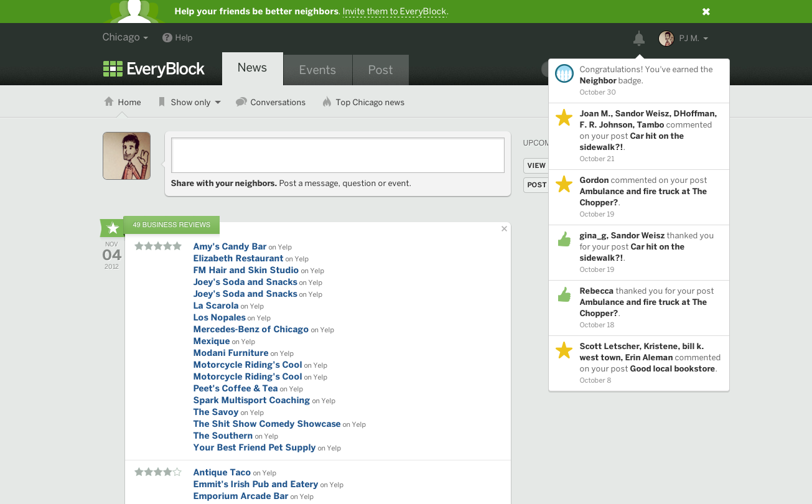Image resolution: width=812 pixels, height=504 pixels.
Task: Click the thumbs-up icon beside Rebecca notification
Action: pos(564,295)
